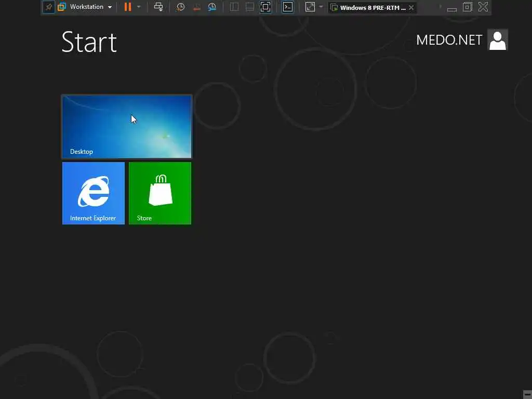The image size is (532, 399).
Task: Click the VMware Workstation logo icon
Action: pyautogui.click(x=61, y=7)
